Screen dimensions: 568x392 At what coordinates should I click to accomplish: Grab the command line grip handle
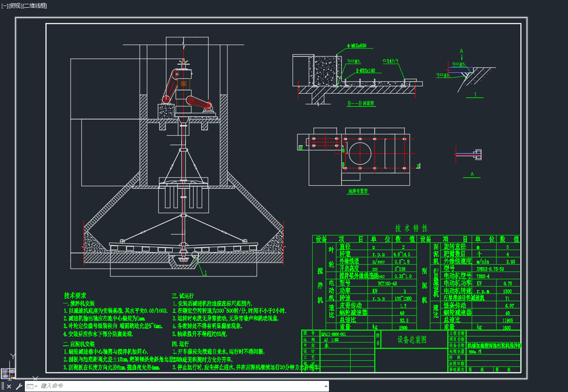click(3, 386)
